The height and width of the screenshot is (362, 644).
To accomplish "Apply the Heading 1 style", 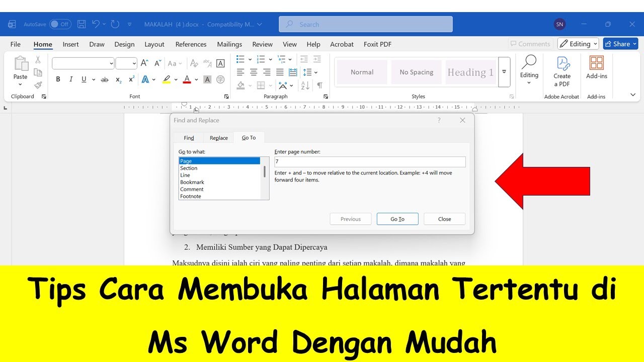I will 470,72.
